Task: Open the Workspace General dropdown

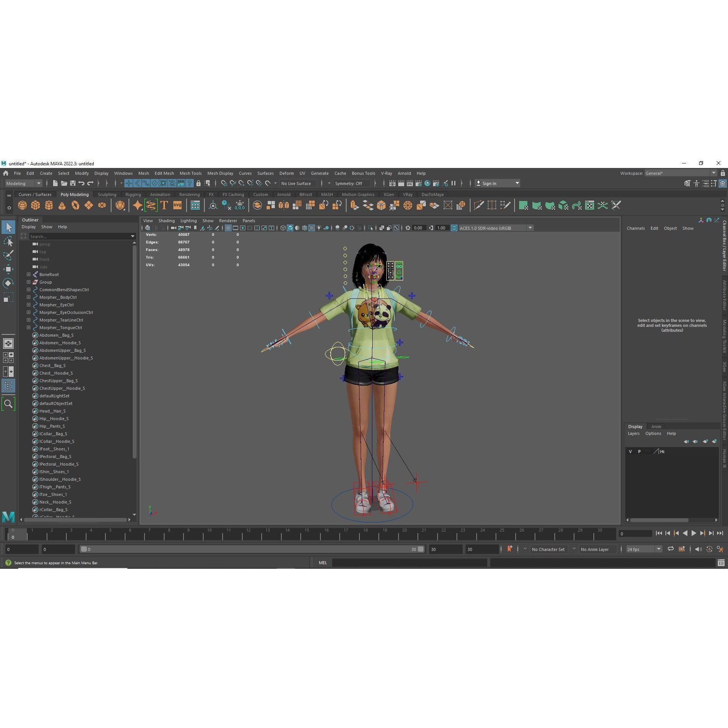Action: click(680, 173)
